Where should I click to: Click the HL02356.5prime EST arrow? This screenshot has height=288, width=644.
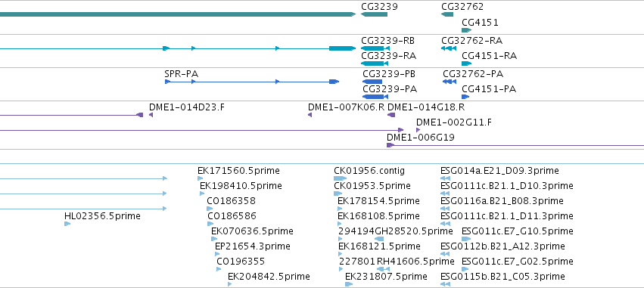tap(67, 224)
